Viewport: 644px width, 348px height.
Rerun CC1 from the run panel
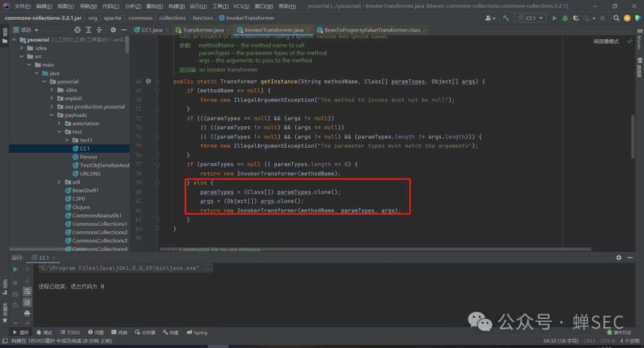pos(16,270)
